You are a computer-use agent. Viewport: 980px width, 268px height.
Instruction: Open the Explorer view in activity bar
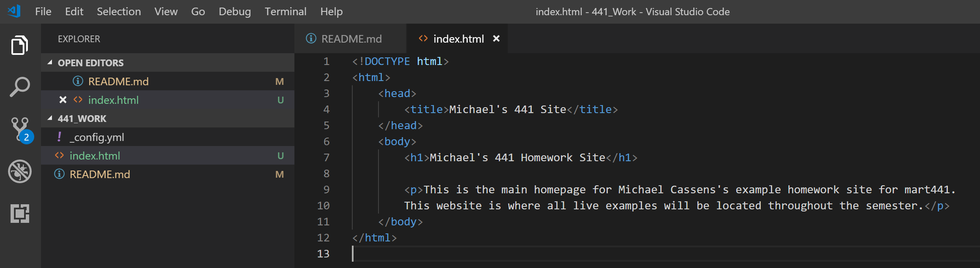[x=20, y=45]
